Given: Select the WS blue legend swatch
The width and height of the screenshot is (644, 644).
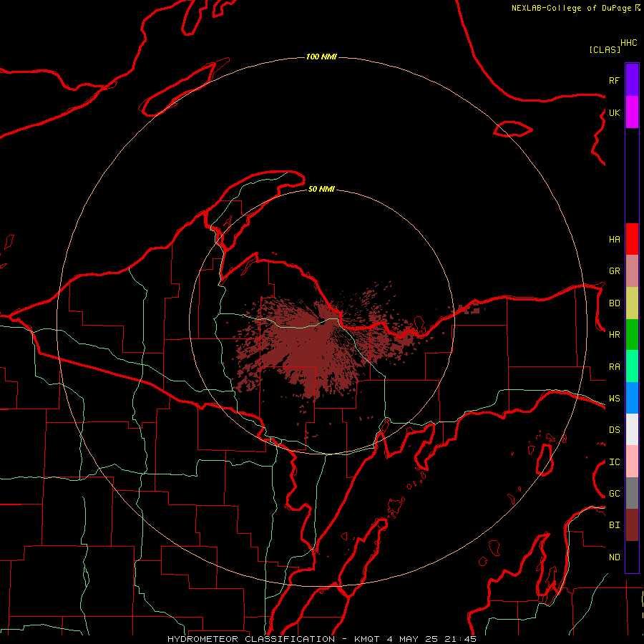Looking at the screenshot, I should point(632,398).
